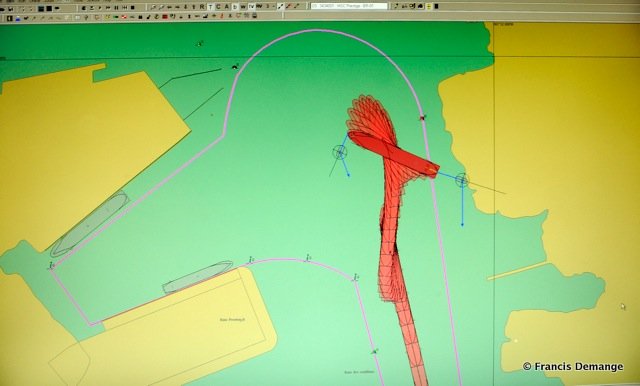
Task: Select the solid red ship hull
Action: click(x=393, y=154)
